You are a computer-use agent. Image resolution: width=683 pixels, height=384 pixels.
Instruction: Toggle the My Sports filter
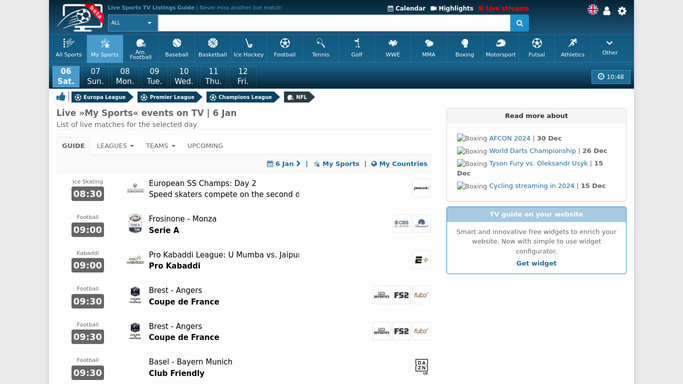(x=336, y=164)
